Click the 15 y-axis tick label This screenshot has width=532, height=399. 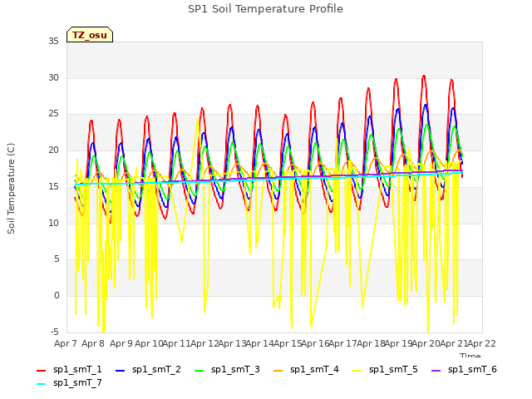point(53,186)
